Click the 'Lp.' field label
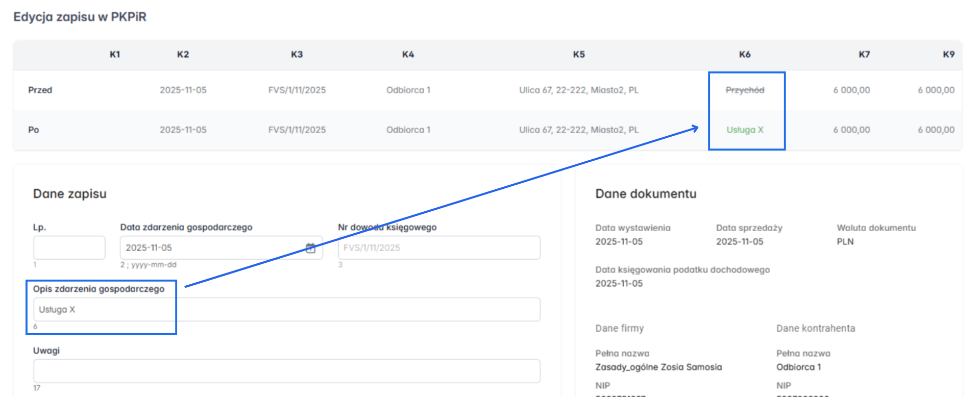The image size is (980, 397). coord(40,227)
